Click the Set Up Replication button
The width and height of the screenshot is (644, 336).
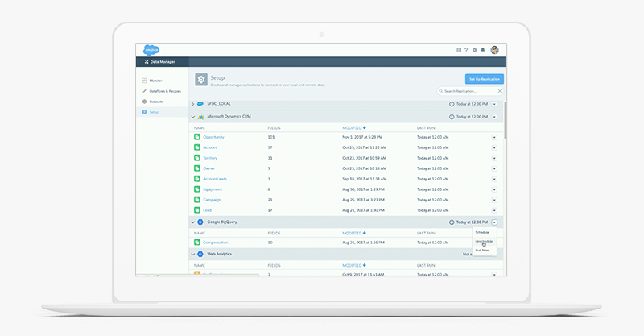(x=485, y=79)
